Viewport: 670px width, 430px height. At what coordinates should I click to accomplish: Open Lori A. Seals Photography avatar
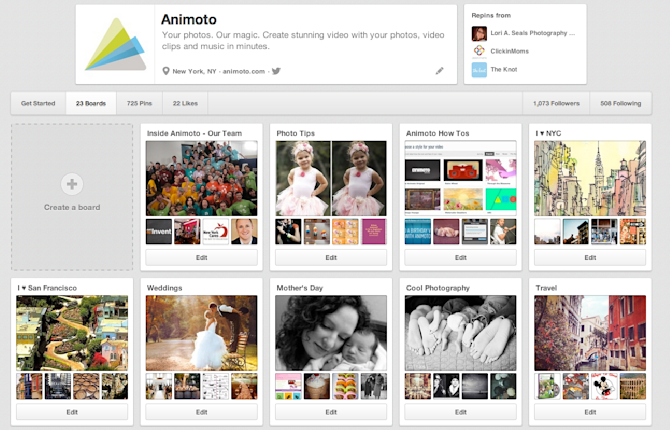click(479, 33)
